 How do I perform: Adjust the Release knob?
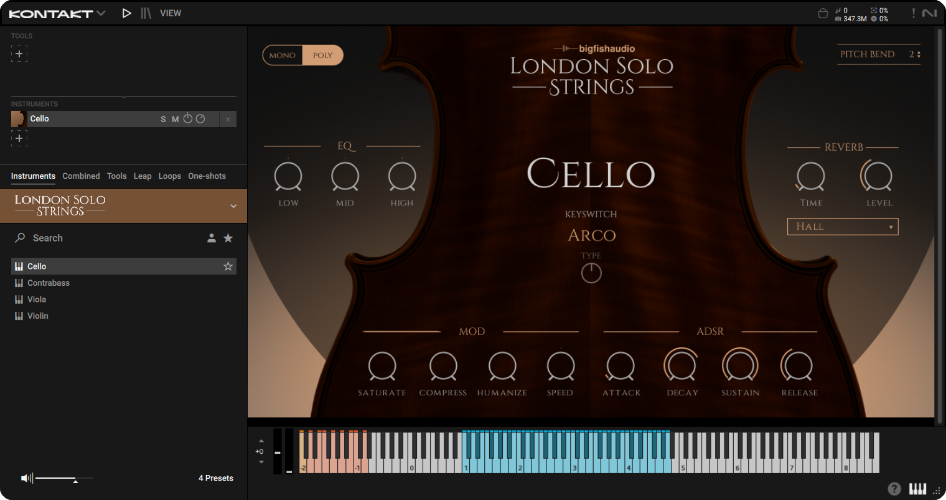point(798,366)
